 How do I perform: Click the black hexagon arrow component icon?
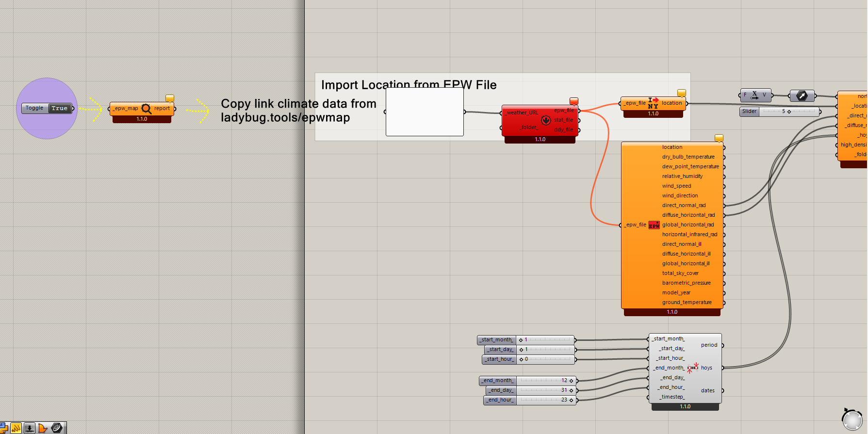(x=802, y=96)
